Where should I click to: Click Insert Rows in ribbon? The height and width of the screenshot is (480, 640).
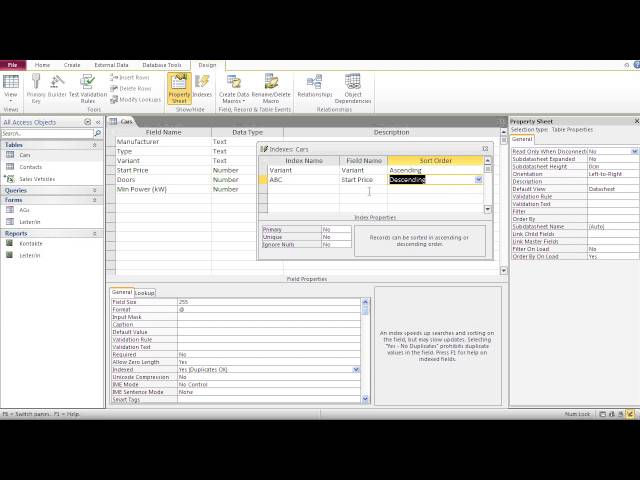click(130, 77)
